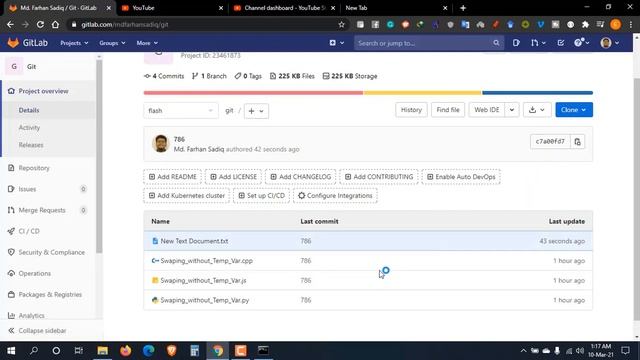640x360 pixels.
Task: Click the Find file button
Action: (x=448, y=110)
